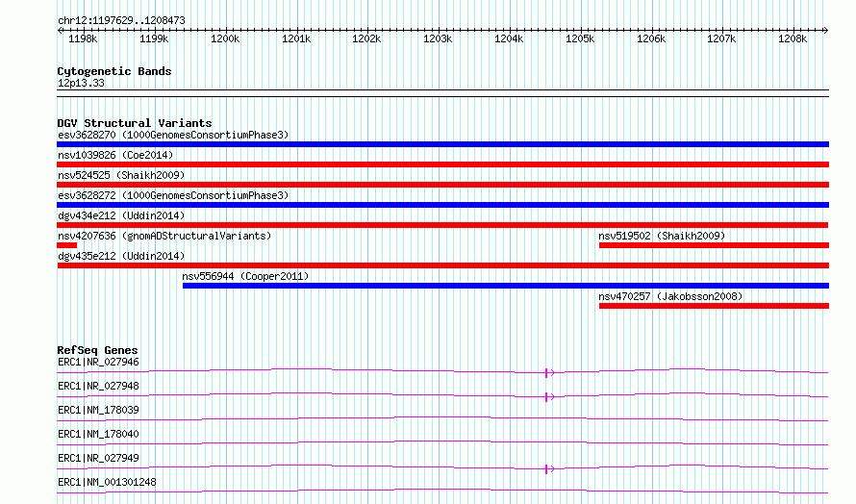Click the esv3628270 blue variant bar
Viewport: 856px width, 504px height.
[x=442, y=144]
